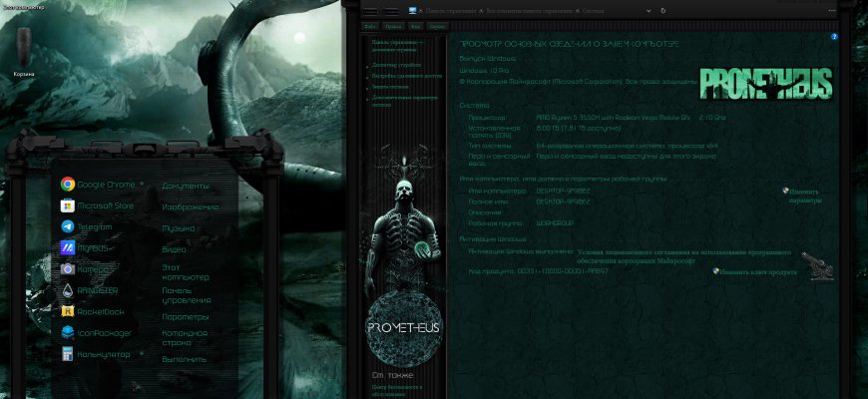Open IconPackager from the app list

click(x=97, y=333)
